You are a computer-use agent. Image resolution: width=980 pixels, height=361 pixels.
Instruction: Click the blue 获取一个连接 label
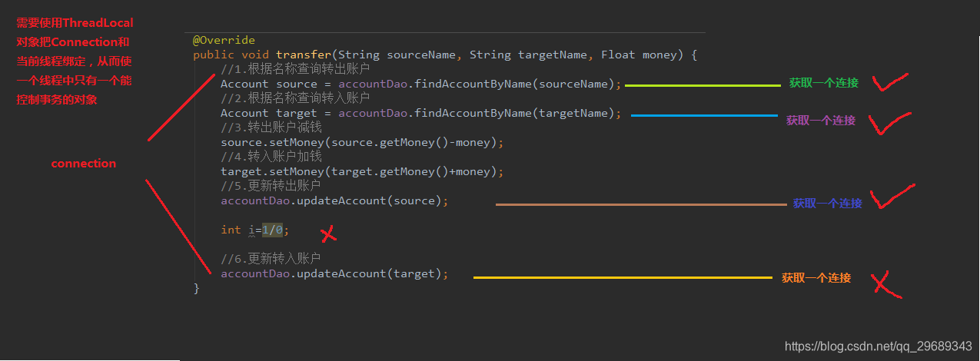pyautogui.click(x=827, y=204)
